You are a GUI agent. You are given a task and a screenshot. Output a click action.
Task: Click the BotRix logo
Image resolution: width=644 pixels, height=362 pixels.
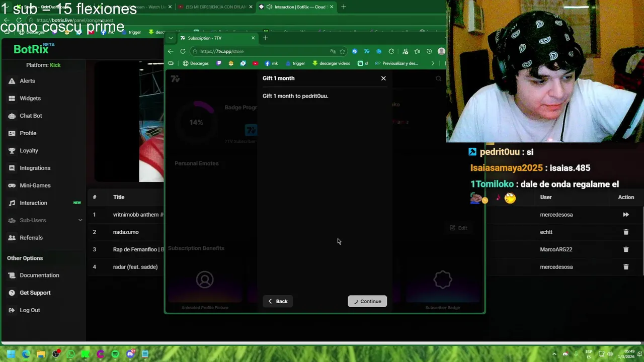tap(33, 49)
